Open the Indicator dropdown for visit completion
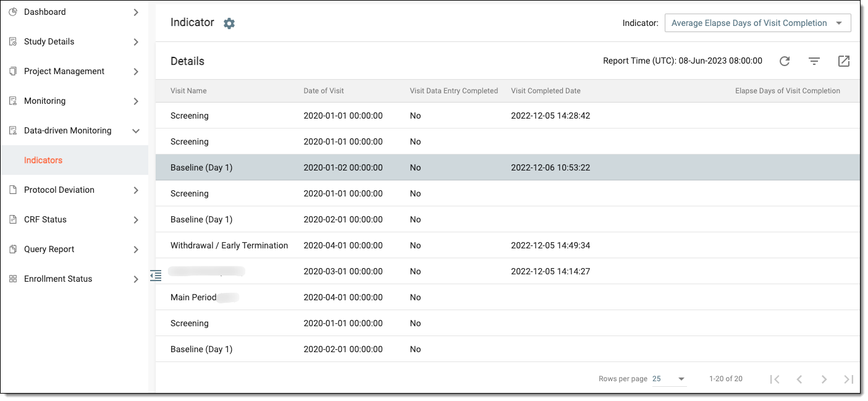This screenshot has width=868, height=401. point(757,23)
